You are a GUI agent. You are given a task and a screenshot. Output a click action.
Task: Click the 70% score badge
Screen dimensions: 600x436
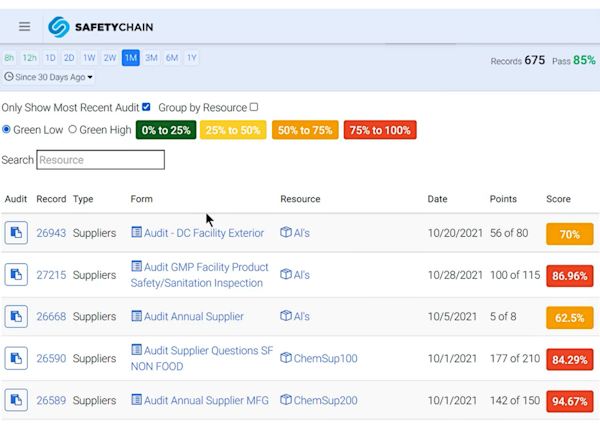click(x=570, y=234)
